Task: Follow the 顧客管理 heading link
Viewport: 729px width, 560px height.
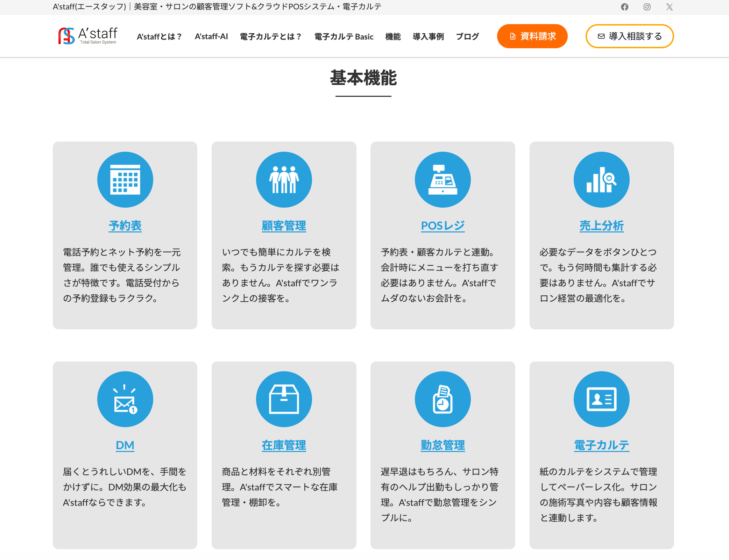Action: click(284, 226)
